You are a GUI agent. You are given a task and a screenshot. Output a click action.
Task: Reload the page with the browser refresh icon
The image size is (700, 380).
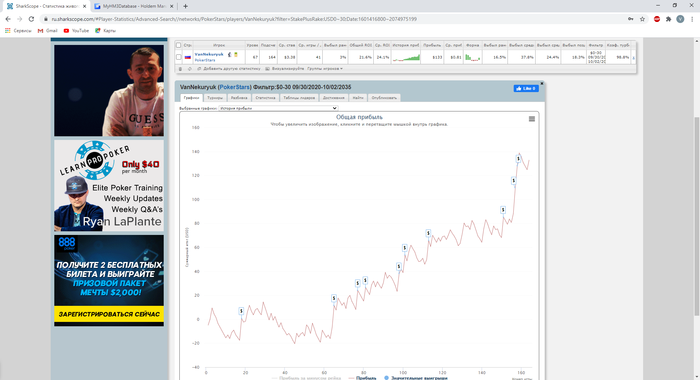click(31, 19)
